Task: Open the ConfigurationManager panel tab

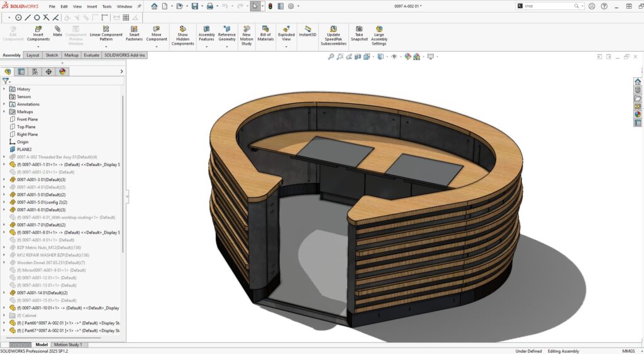Action: pyautogui.click(x=35, y=72)
